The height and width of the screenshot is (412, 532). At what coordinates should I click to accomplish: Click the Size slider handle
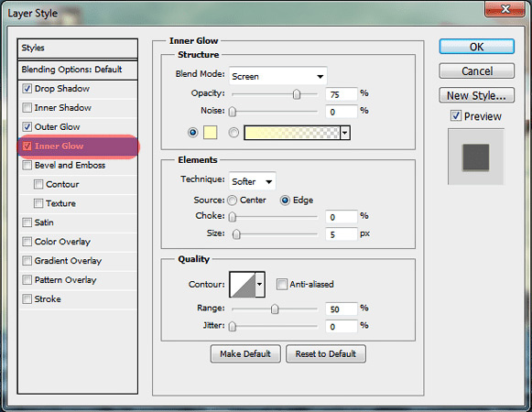tap(236, 234)
